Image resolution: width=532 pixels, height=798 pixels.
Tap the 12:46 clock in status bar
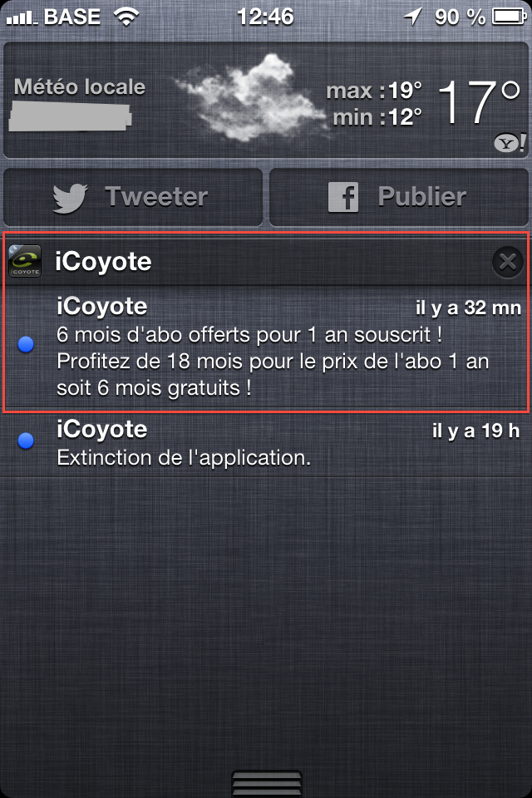pyautogui.click(x=265, y=16)
